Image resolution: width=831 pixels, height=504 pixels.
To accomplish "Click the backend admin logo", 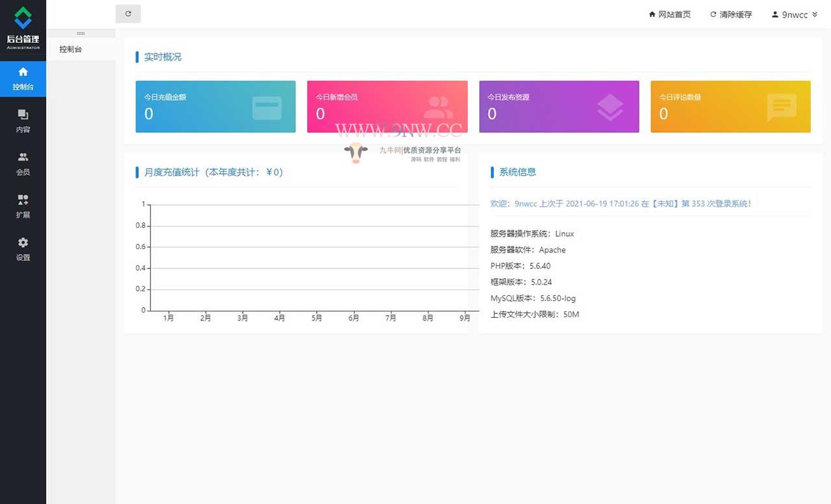I will pyautogui.click(x=23, y=28).
